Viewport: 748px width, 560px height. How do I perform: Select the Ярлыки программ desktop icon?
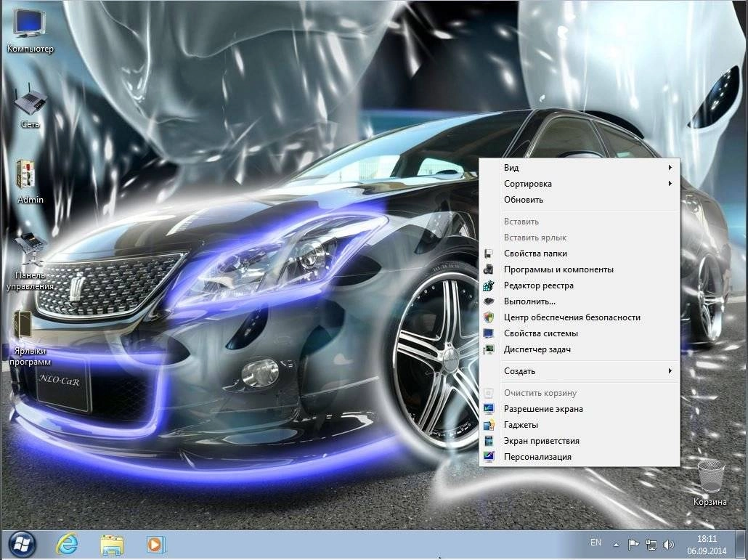tap(30, 338)
